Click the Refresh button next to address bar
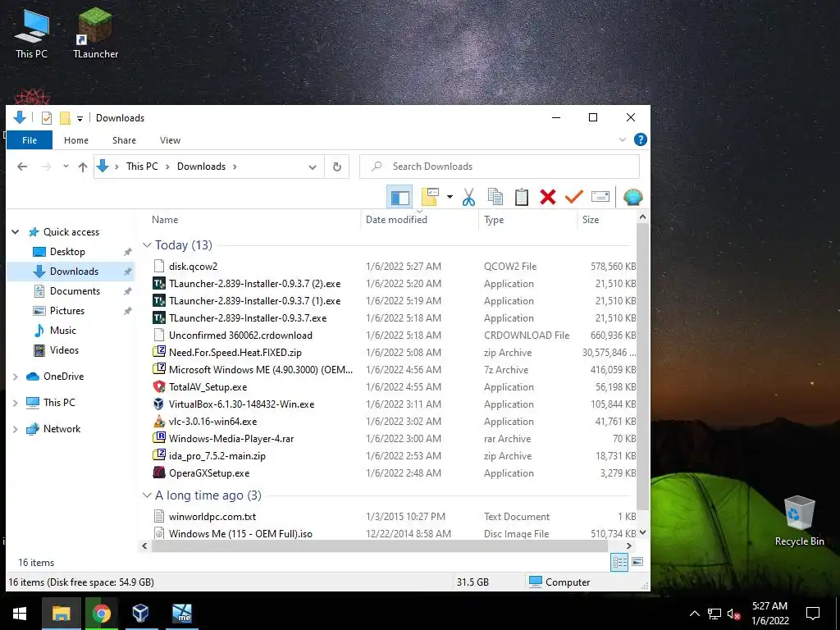This screenshot has height=630, width=840. pos(337,167)
